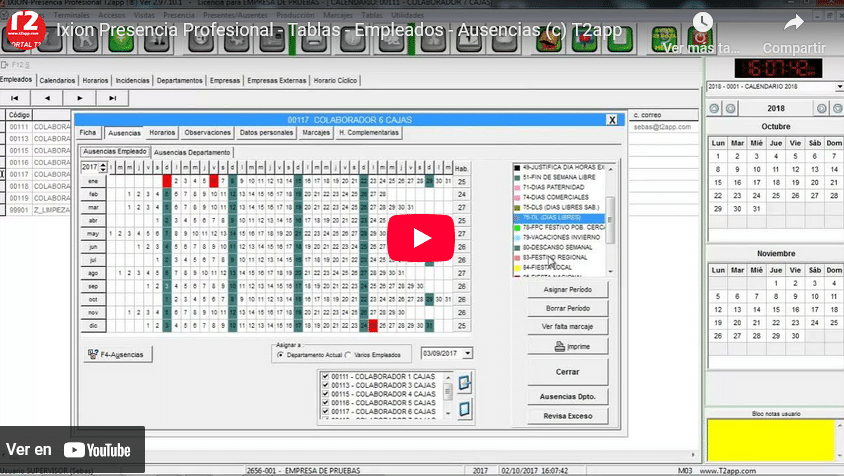This screenshot has width=844, height=476.
Task: Open the Utilidades menu
Action: coord(407,15)
